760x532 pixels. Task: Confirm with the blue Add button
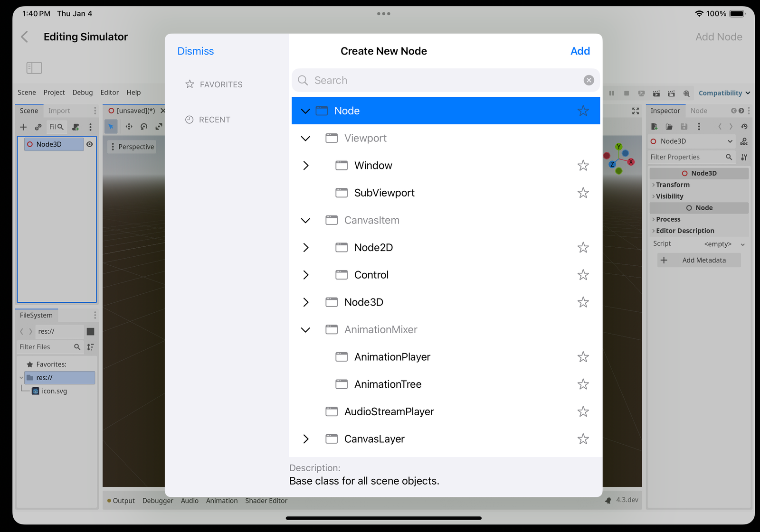[580, 51]
